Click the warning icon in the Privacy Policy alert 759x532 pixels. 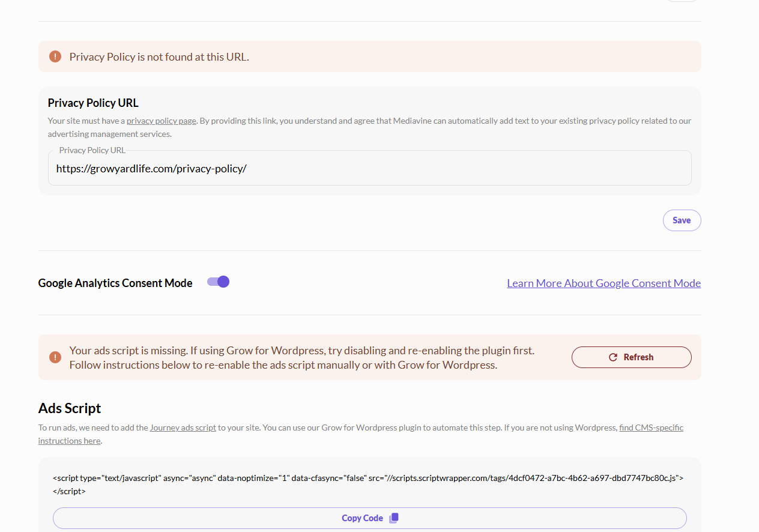(55, 57)
